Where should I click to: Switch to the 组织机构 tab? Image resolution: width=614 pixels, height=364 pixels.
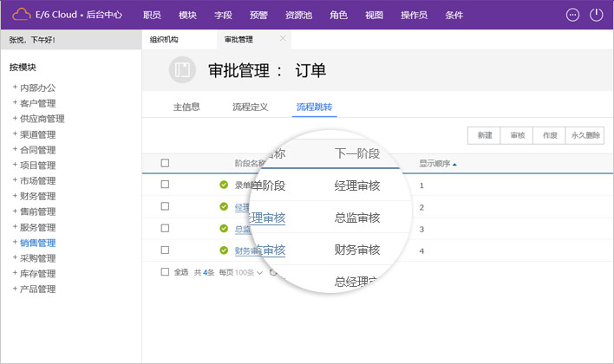(x=163, y=40)
